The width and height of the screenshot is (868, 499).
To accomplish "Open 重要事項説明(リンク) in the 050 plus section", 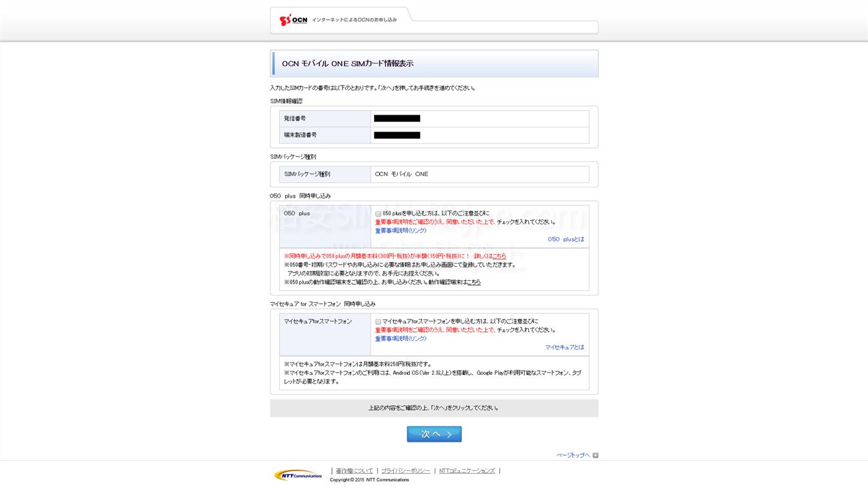I will [x=401, y=231].
